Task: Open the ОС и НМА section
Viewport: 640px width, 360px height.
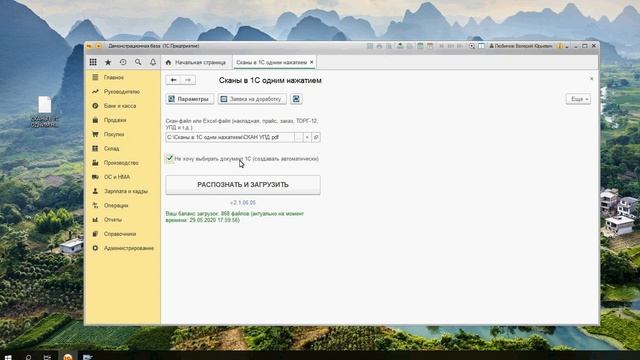Action: [117, 177]
